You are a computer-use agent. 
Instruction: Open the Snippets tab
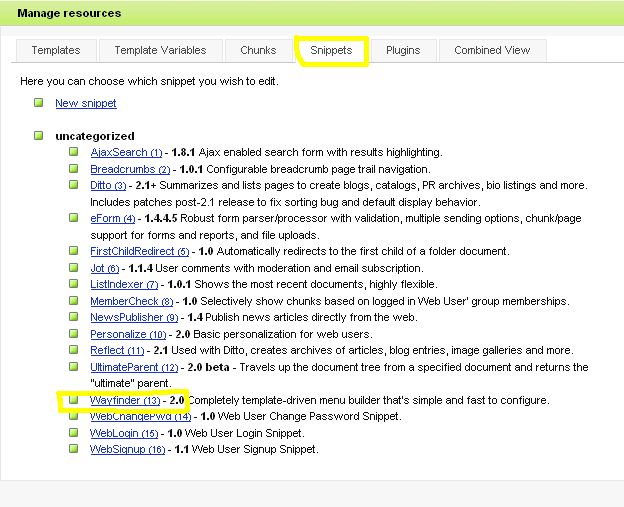pyautogui.click(x=331, y=50)
